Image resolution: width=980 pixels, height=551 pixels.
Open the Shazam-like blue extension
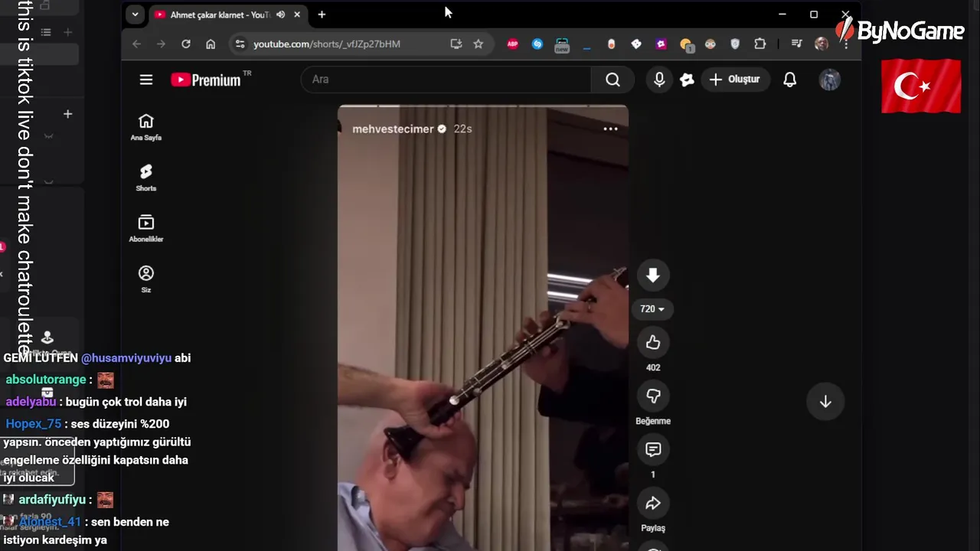tap(537, 44)
